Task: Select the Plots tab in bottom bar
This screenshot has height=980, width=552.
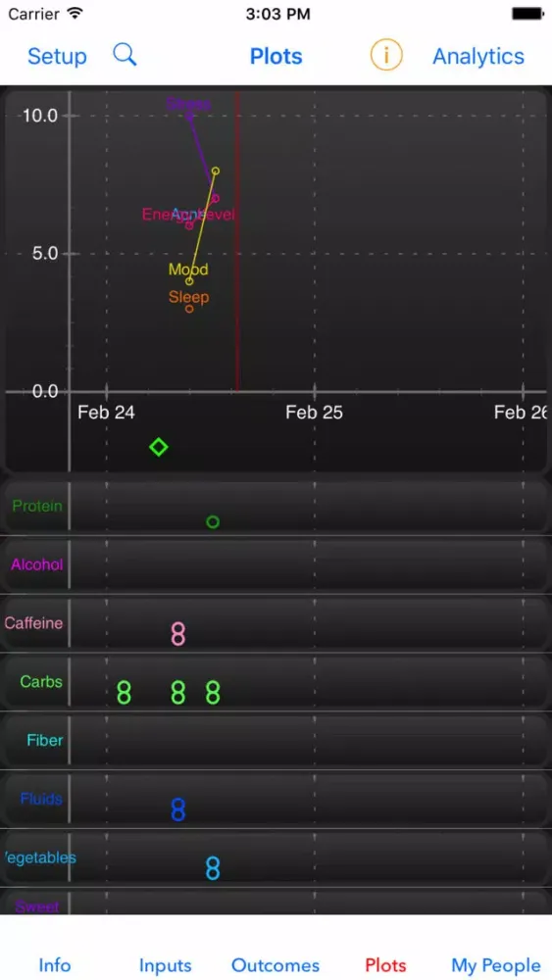Action: (385, 965)
